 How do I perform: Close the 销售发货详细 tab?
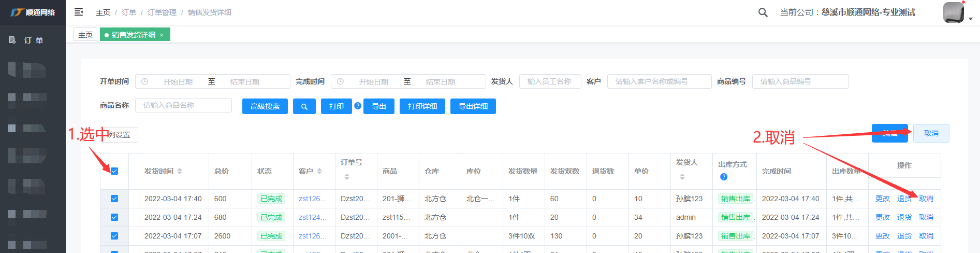pyautogui.click(x=162, y=35)
